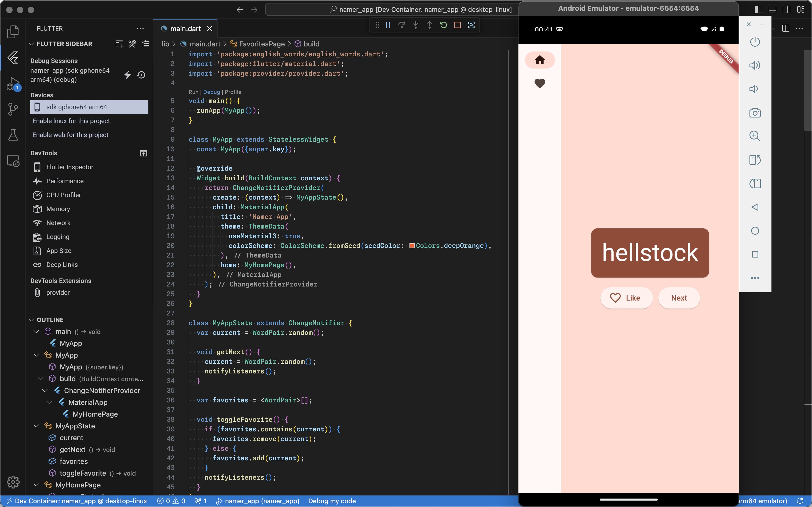Toggle the FLUTTER SIDEBAR section

pos(32,44)
